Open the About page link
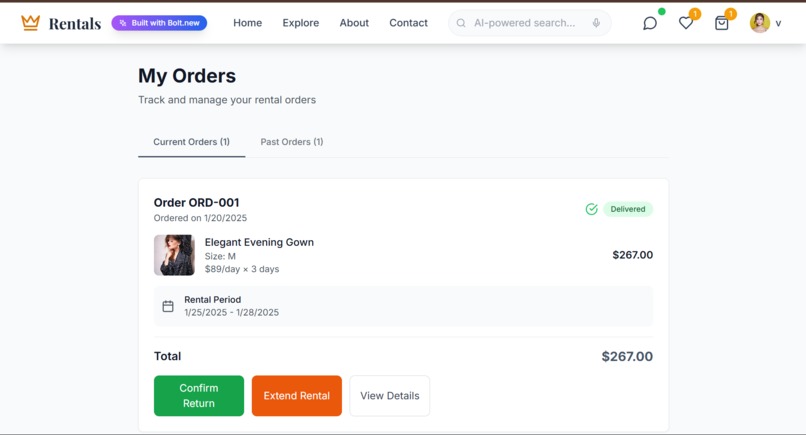Viewport: 806px width, 435px height. tap(354, 23)
